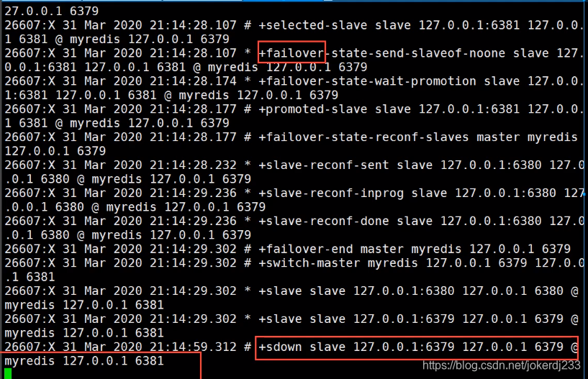Click the +slave-reconf-sent log text

click(x=324, y=165)
